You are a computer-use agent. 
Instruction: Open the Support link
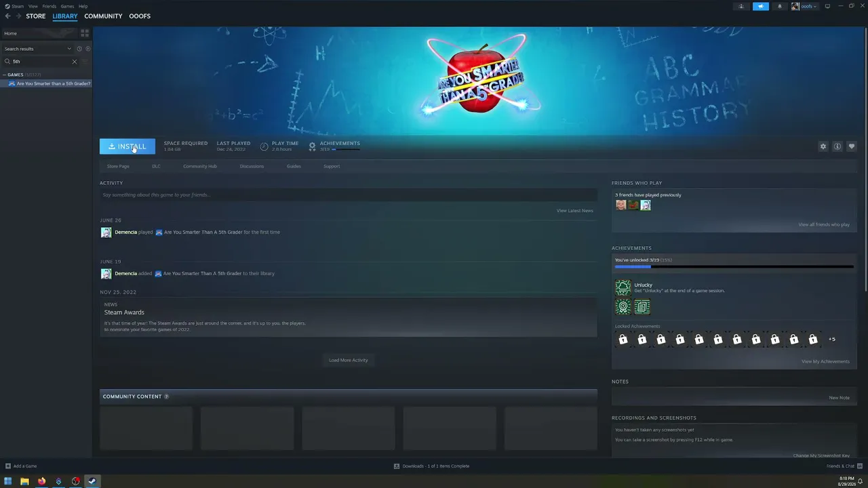pos(332,166)
